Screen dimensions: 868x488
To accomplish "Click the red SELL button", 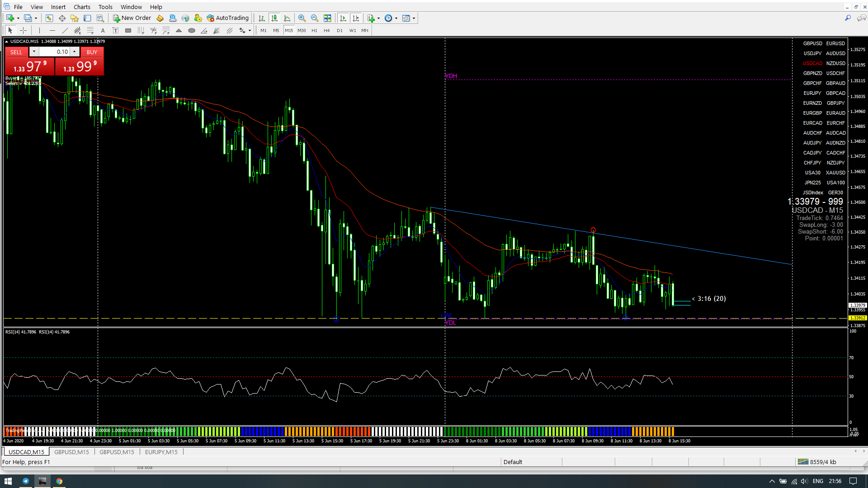I will pos(16,52).
